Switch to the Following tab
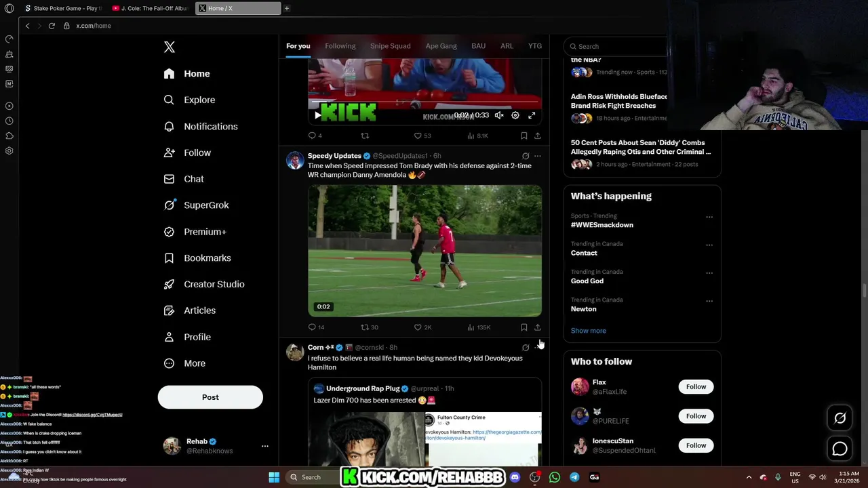 coord(340,46)
